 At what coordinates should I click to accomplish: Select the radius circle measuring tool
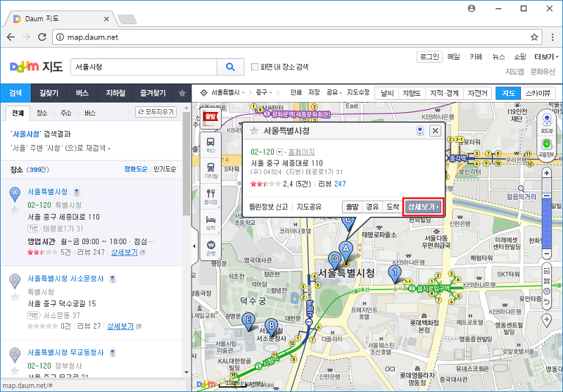pyautogui.click(x=547, y=291)
